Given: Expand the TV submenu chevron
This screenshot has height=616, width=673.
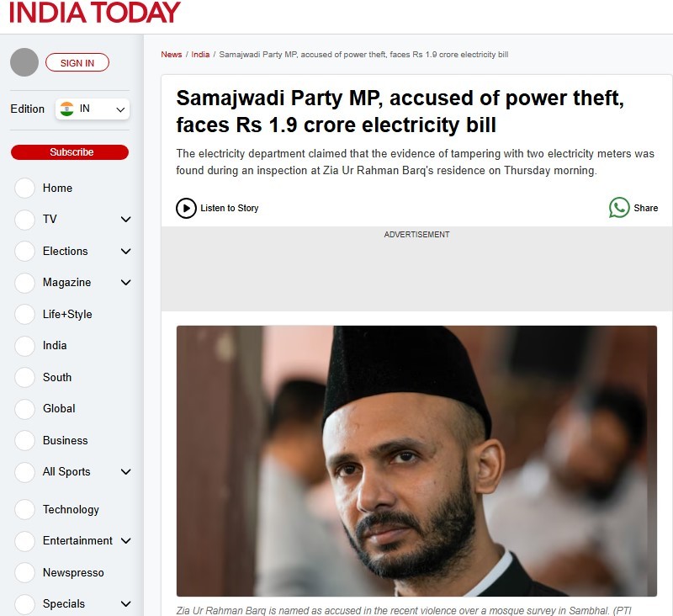Looking at the screenshot, I should pyautogui.click(x=125, y=220).
